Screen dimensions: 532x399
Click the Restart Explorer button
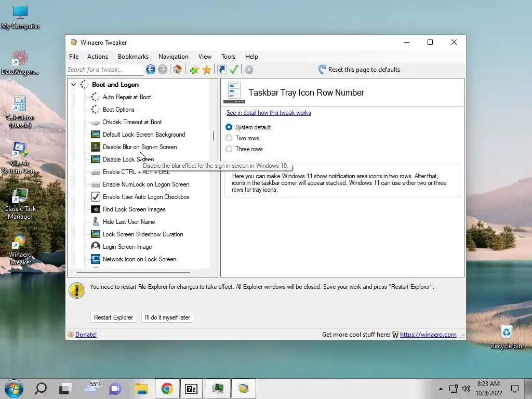tap(113, 317)
